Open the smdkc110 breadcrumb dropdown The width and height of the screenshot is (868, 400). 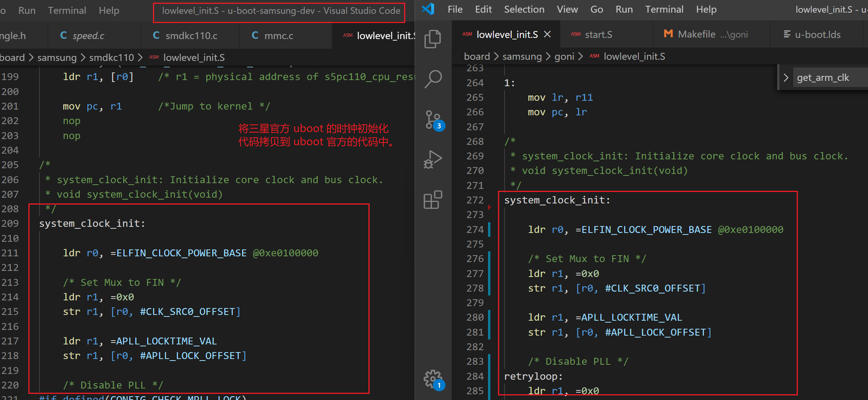(111, 57)
